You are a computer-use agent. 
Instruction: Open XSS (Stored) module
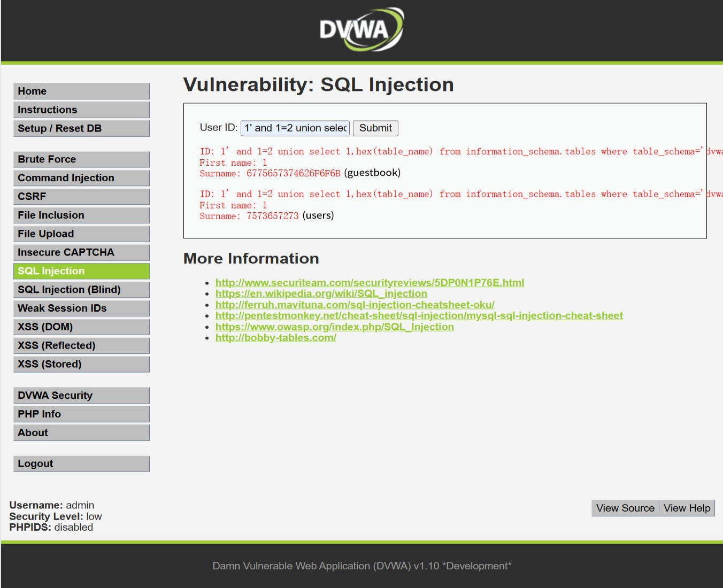(x=81, y=364)
